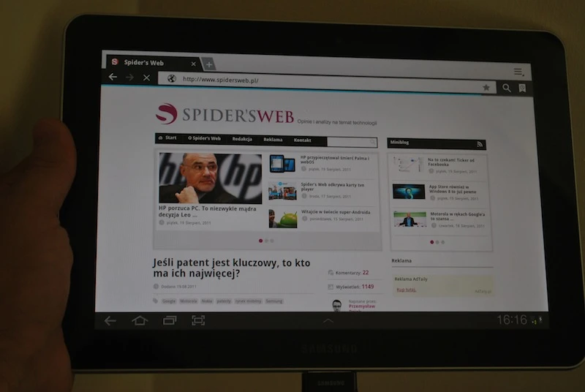
Task: Tap the Android home button
Action: click(140, 320)
